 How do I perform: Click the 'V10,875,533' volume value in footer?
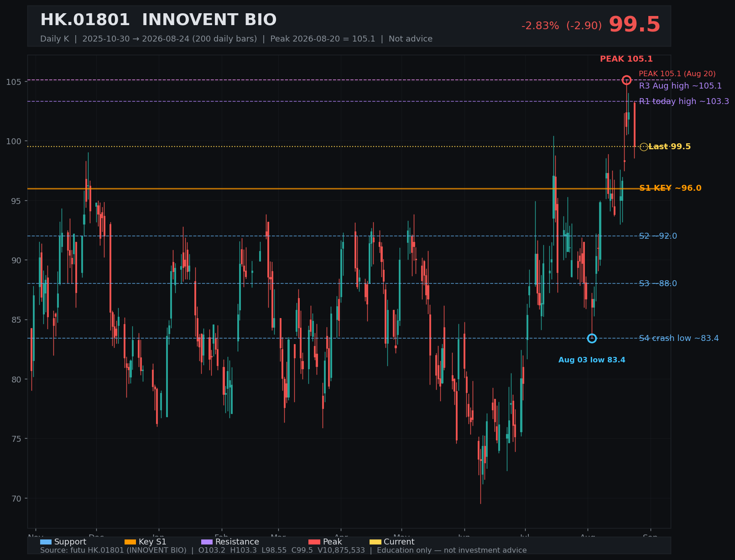(341, 550)
